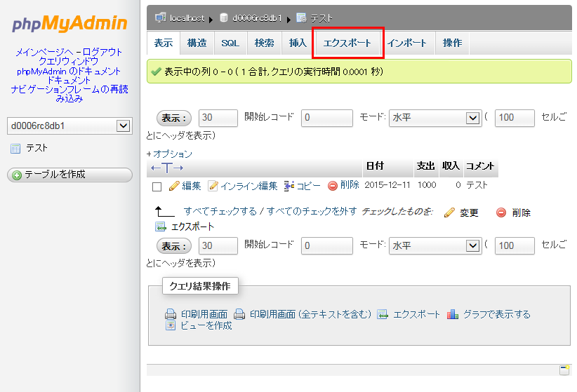The image size is (577, 392).
Task: Click the ←T→ full texts toggle
Action: (x=167, y=168)
